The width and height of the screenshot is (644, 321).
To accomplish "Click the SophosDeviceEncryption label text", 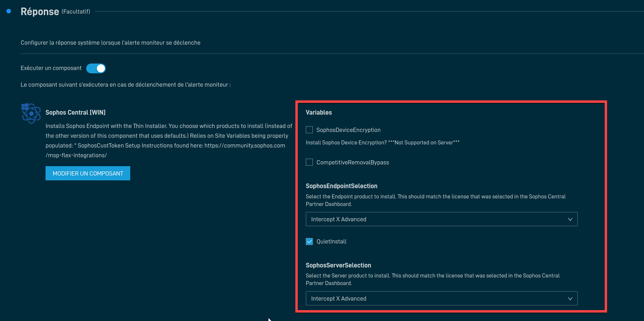I will coord(348,130).
